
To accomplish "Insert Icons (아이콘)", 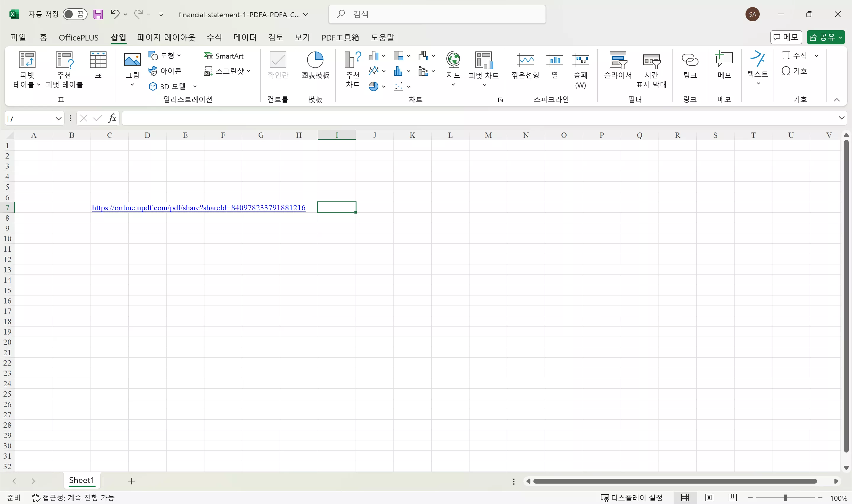I will click(x=165, y=71).
